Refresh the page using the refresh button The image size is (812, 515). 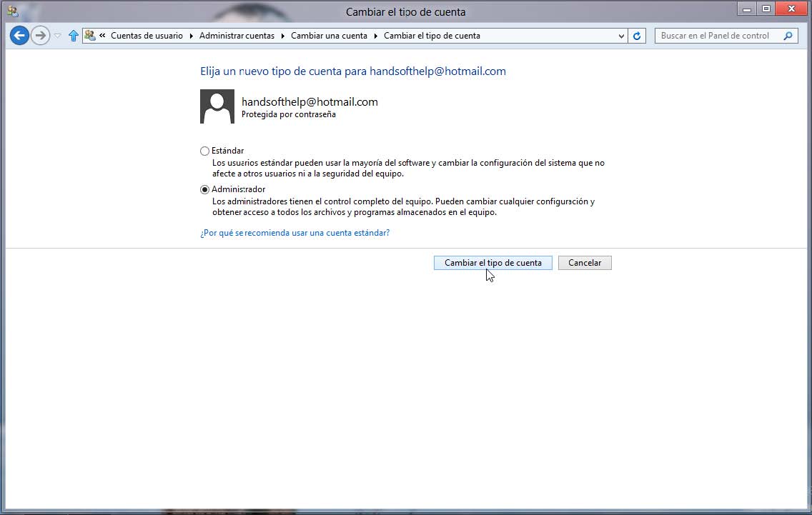pyautogui.click(x=637, y=36)
